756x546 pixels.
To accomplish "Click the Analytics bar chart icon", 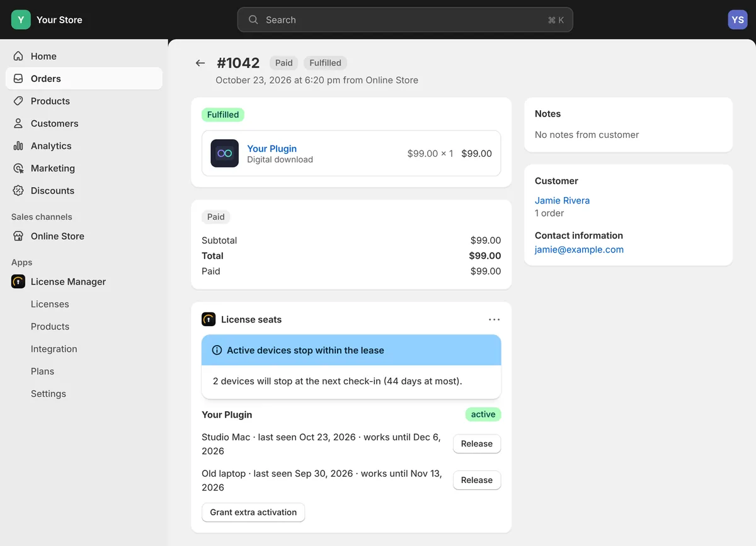I will [18, 145].
